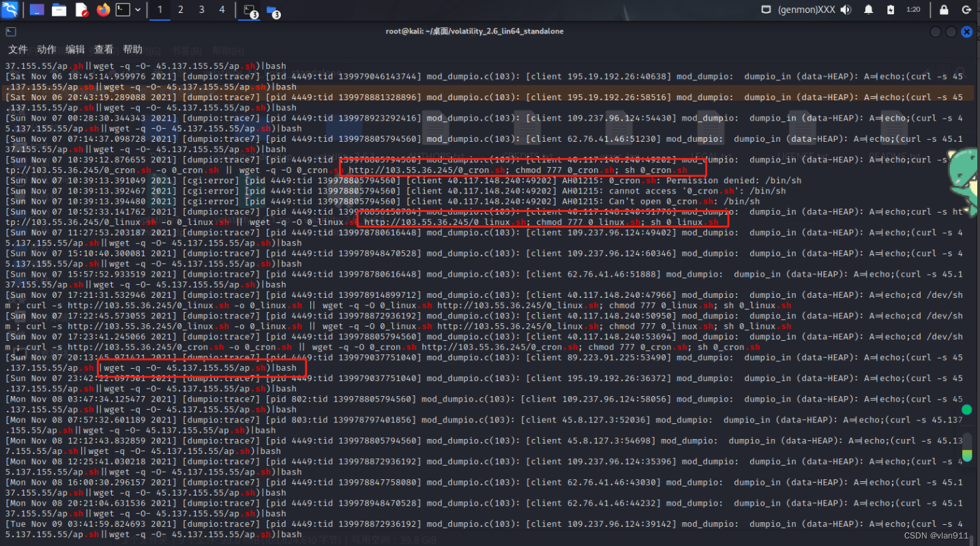Open the 编辑 menu

[x=75, y=49]
